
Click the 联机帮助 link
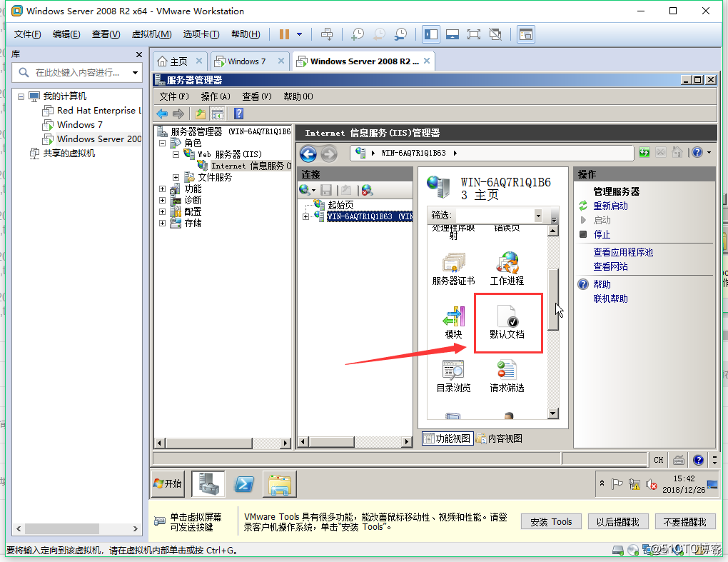tap(610, 298)
